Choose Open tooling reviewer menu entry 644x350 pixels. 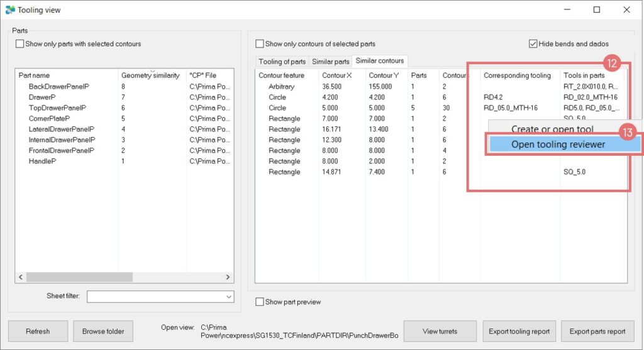(x=558, y=145)
